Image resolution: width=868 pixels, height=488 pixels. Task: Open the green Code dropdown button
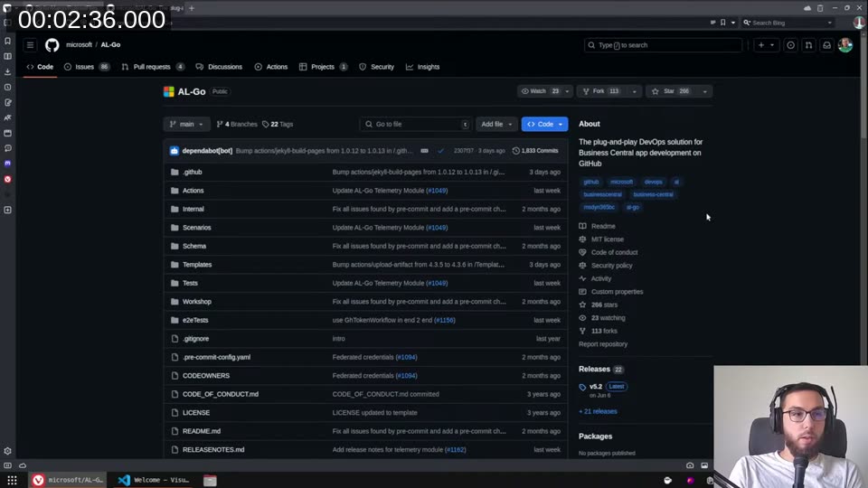coord(544,124)
